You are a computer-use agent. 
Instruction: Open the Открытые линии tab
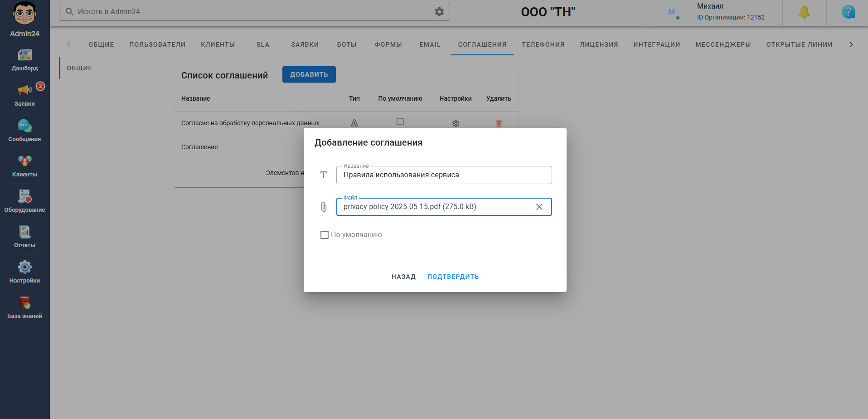click(800, 44)
